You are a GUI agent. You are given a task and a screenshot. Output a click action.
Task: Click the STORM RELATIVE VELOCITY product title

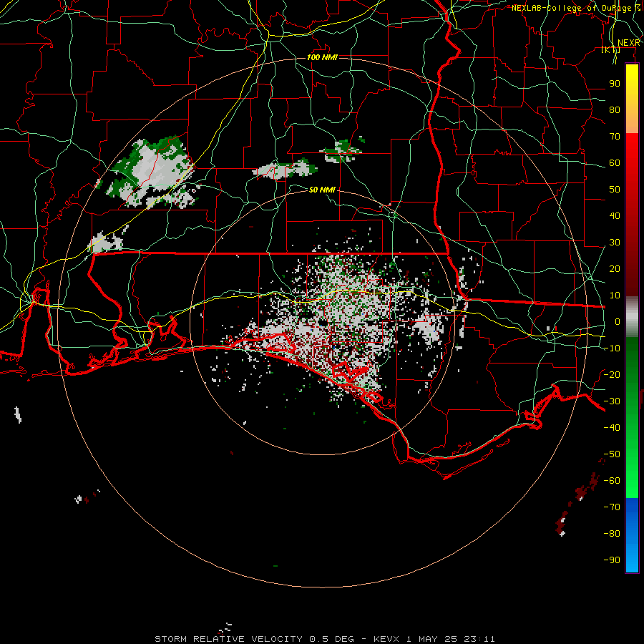tap(228, 639)
